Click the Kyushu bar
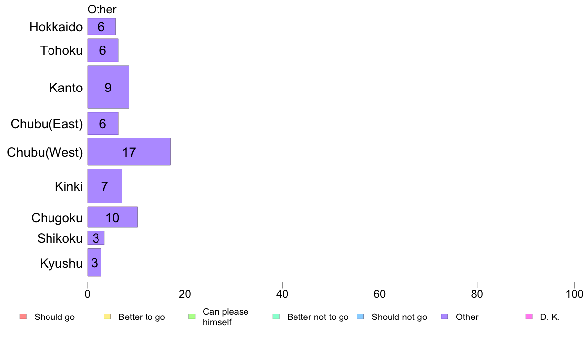 coord(95,263)
